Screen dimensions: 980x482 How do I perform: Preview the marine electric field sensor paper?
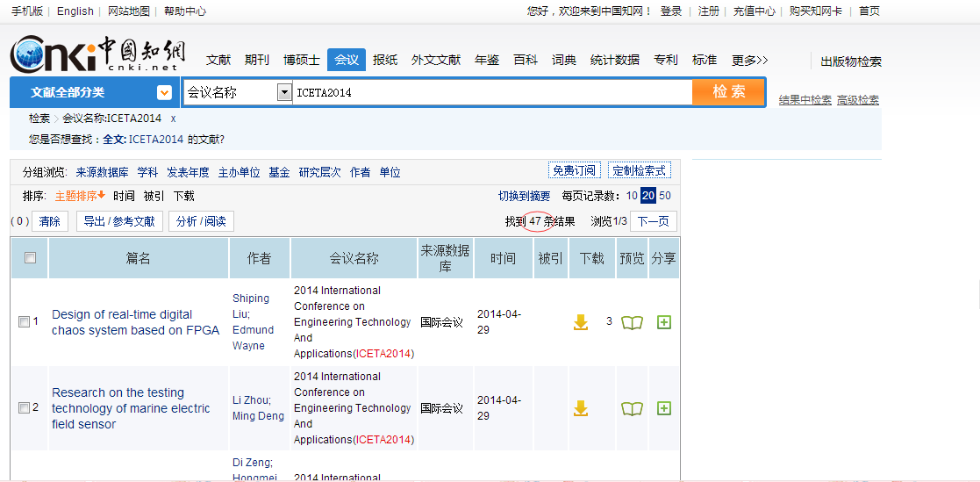632,409
